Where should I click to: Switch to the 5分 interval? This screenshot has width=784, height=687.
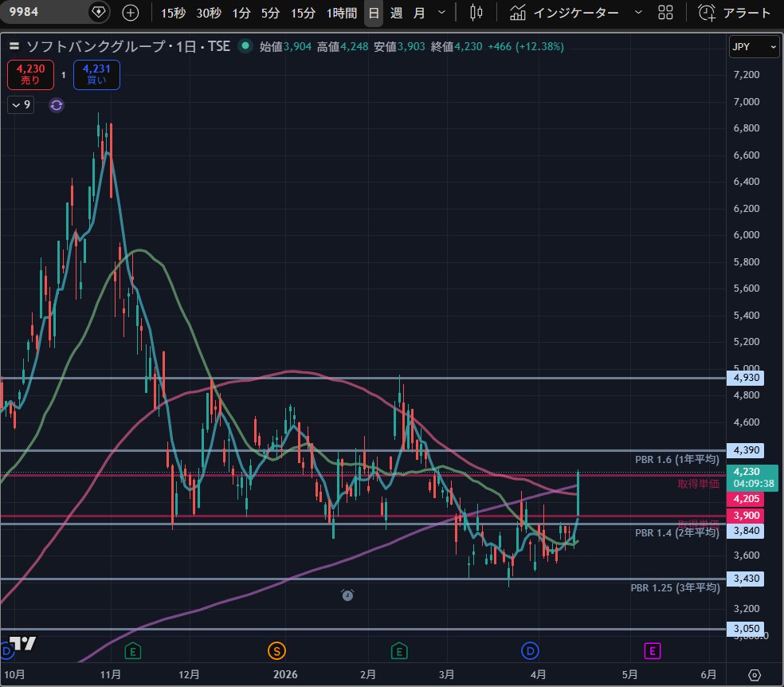pos(271,13)
